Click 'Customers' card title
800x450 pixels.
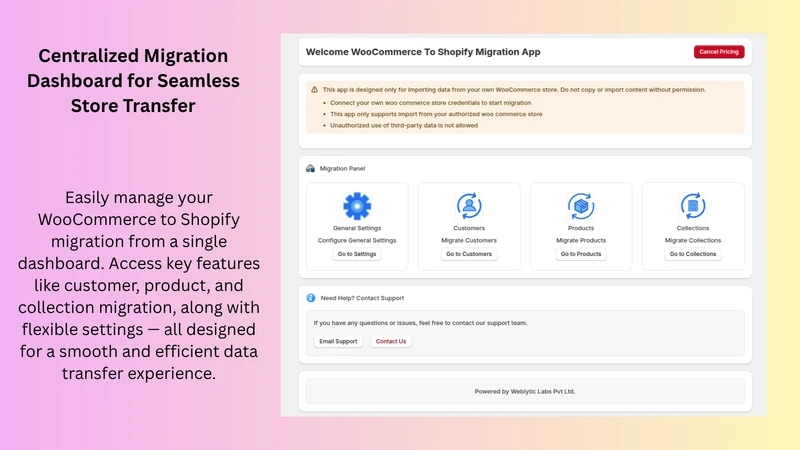(x=469, y=228)
